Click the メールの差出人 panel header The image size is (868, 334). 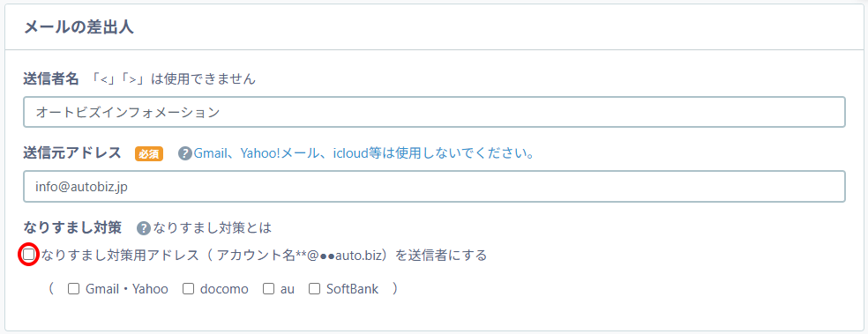pyautogui.click(x=434, y=27)
